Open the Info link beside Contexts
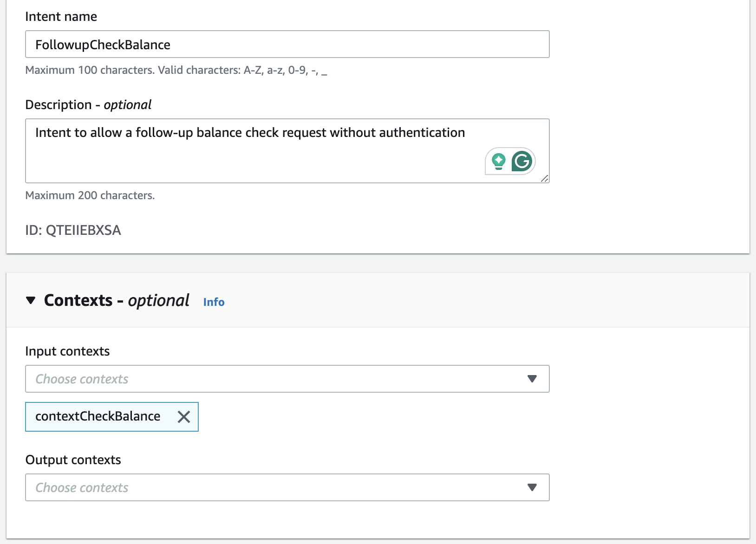The height and width of the screenshot is (544, 756). [214, 302]
